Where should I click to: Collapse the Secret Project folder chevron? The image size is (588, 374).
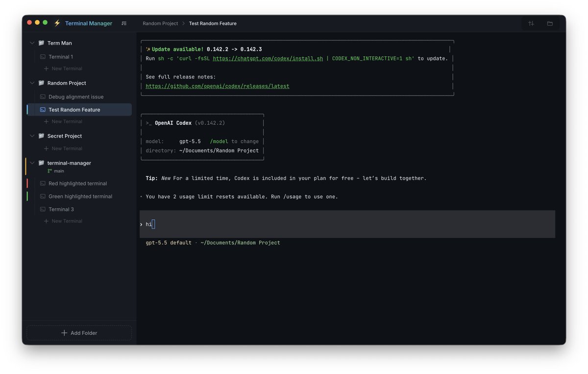tap(32, 136)
